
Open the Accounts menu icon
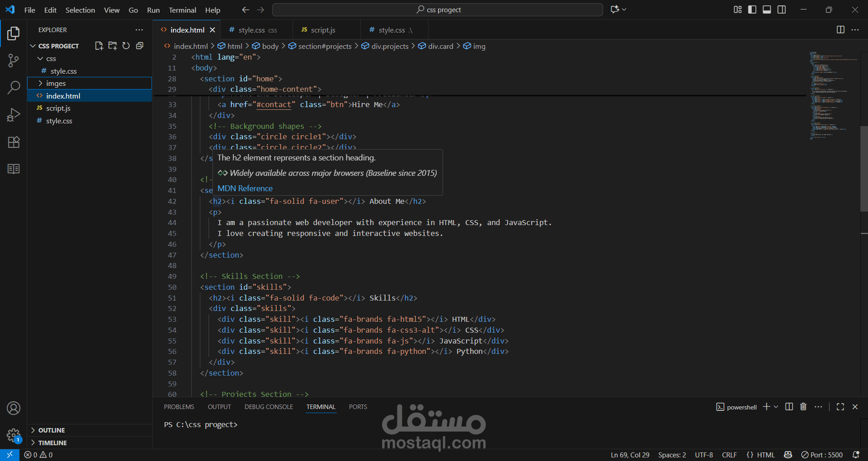pyautogui.click(x=14, y=408)
